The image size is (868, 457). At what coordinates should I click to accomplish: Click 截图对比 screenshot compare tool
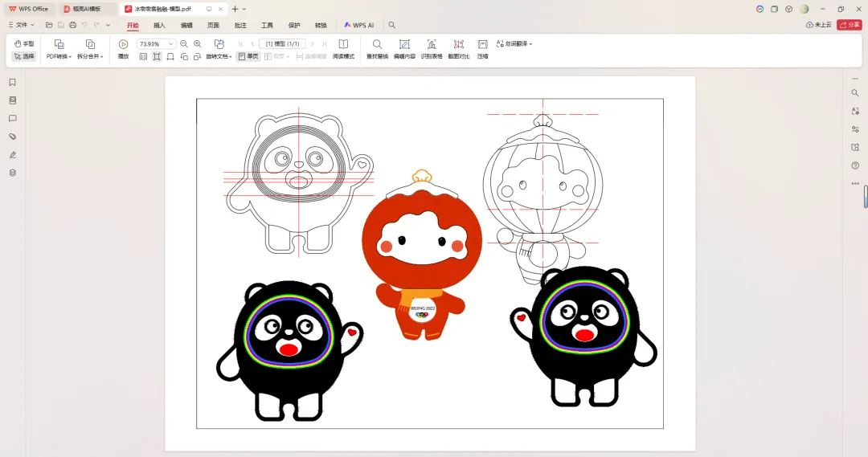tap(458, 49)
